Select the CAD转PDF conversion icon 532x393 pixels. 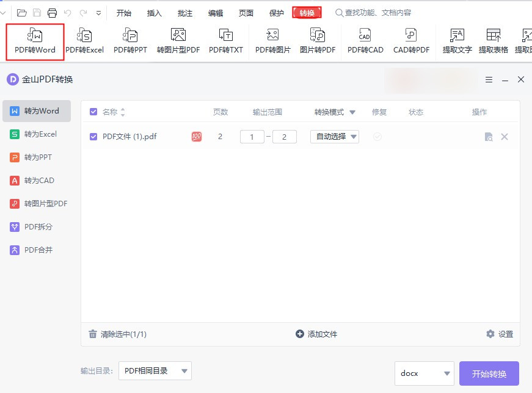(x=412, y=40)
